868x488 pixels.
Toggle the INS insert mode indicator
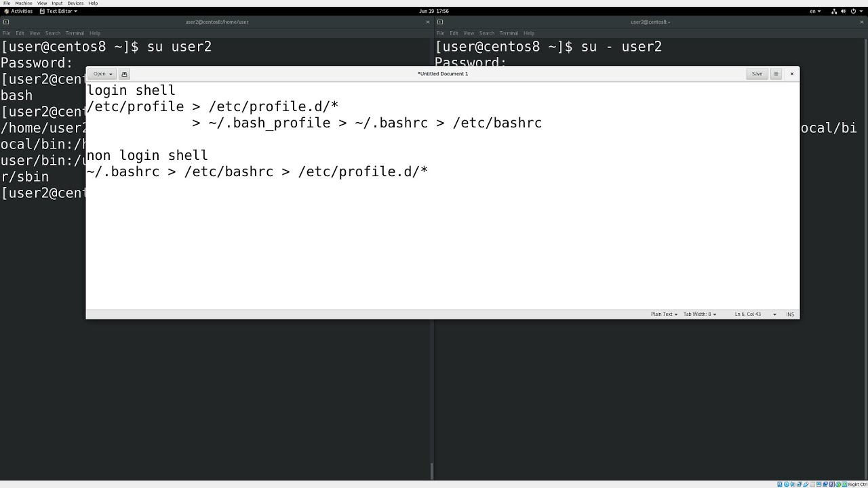[790, 314]
